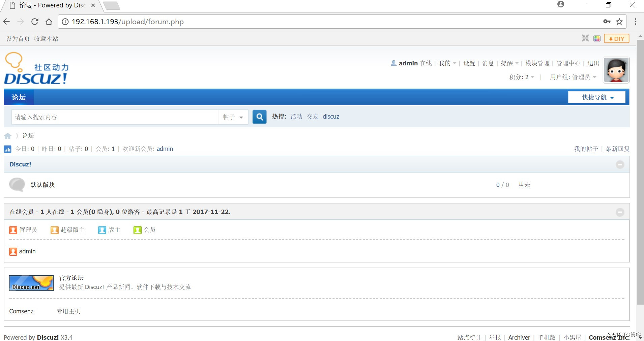The width and height of the screenshot is (644, 341).
Task: Open 消息 messages link
Action: pos(488,63)
